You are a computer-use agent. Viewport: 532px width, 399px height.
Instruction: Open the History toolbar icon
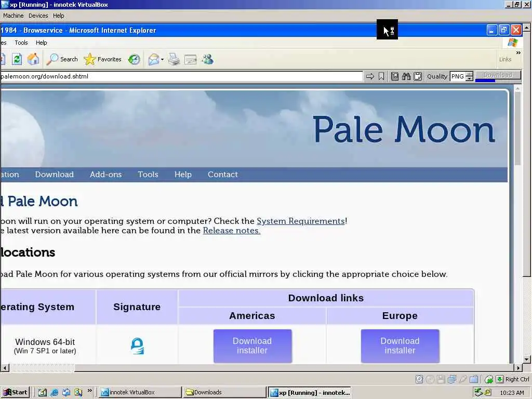[x=134, y=59]
